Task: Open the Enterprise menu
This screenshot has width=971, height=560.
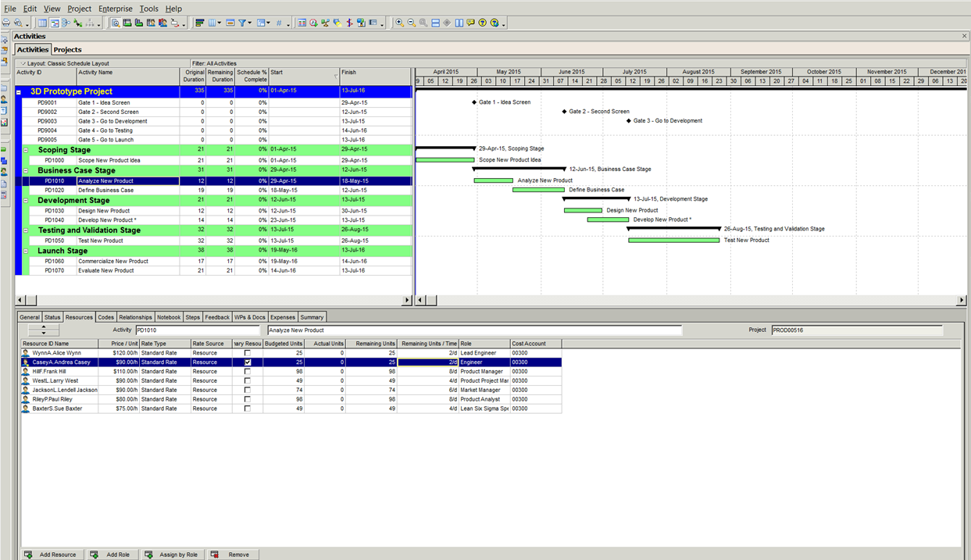Action: 116,9
